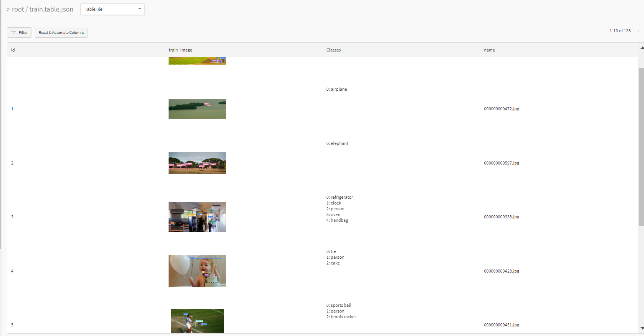Click the '0: elephant' class label
This screenshot has width=644, height=336.
(x=337, y=143)
